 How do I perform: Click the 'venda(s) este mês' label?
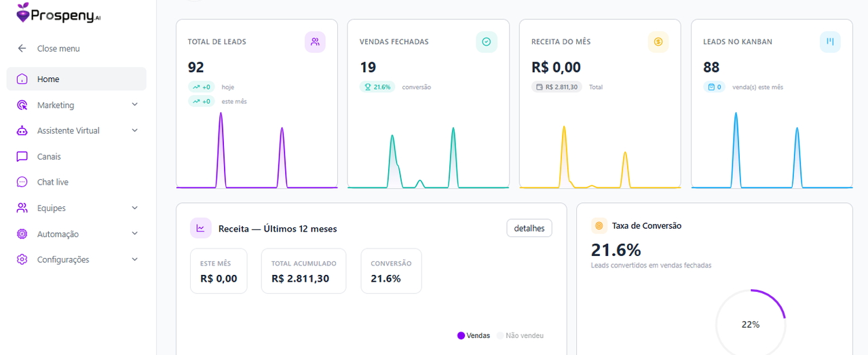(757, 87)
